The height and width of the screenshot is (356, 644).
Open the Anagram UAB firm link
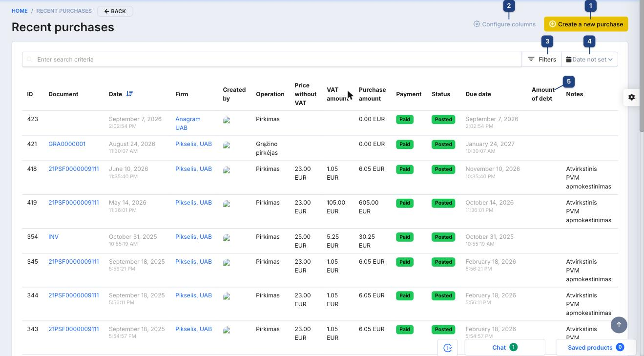(188, 124)
